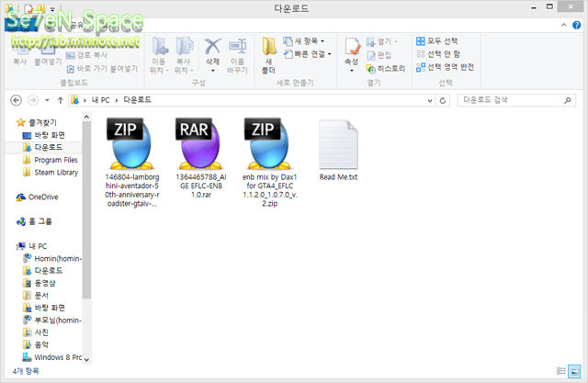Open the help question mark icon

click(577, 25)
